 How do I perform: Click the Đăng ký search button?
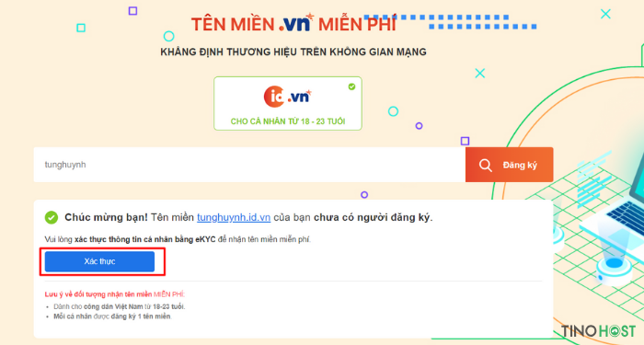pyautogui.click(x=510, y=165)
